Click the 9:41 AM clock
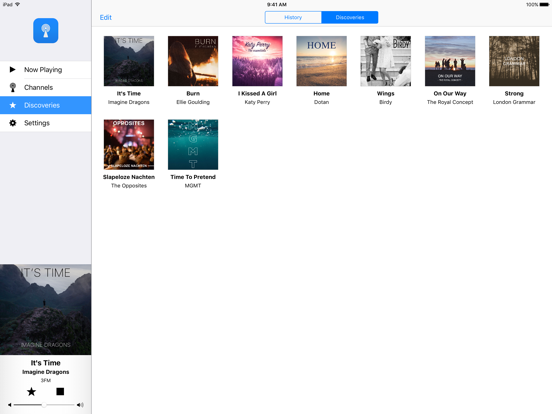The height and width of the screenshot is (414, 552). click(277, 5)
